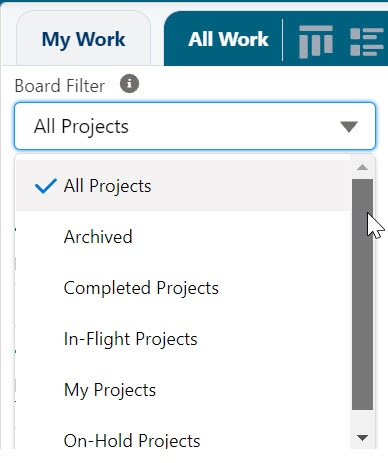Collapse the All Projects dropdown arrow

(x=349, y=127)
